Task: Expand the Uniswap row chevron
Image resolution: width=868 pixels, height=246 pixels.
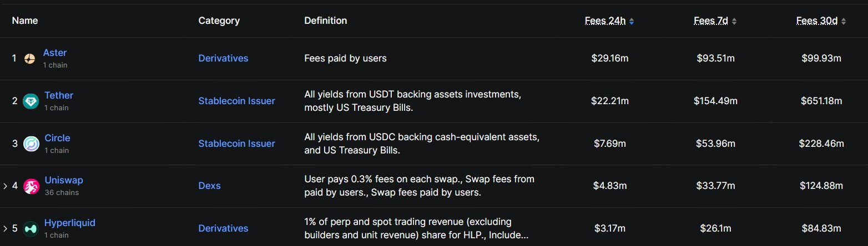Action: (x=6, y=186)
